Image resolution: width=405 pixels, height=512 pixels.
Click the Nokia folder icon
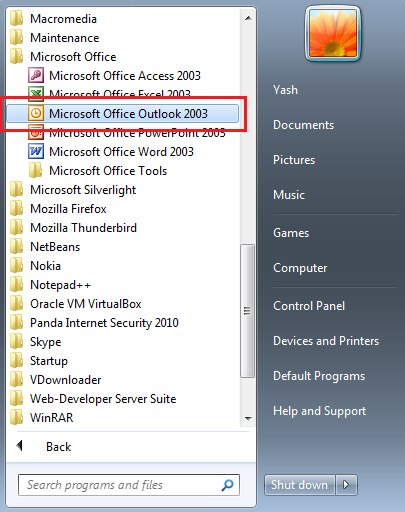click(x=17, y=266)
